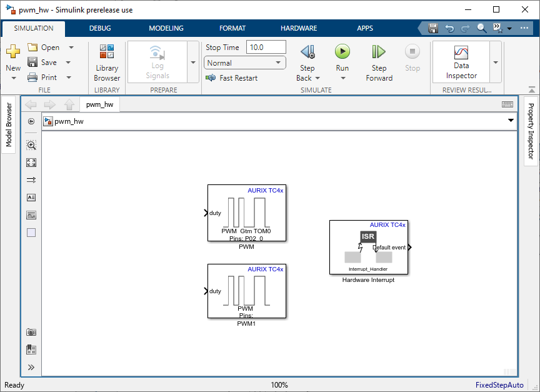Select the Zoom tool in canvas palette
540x392 pixels.
coord(31,145)
